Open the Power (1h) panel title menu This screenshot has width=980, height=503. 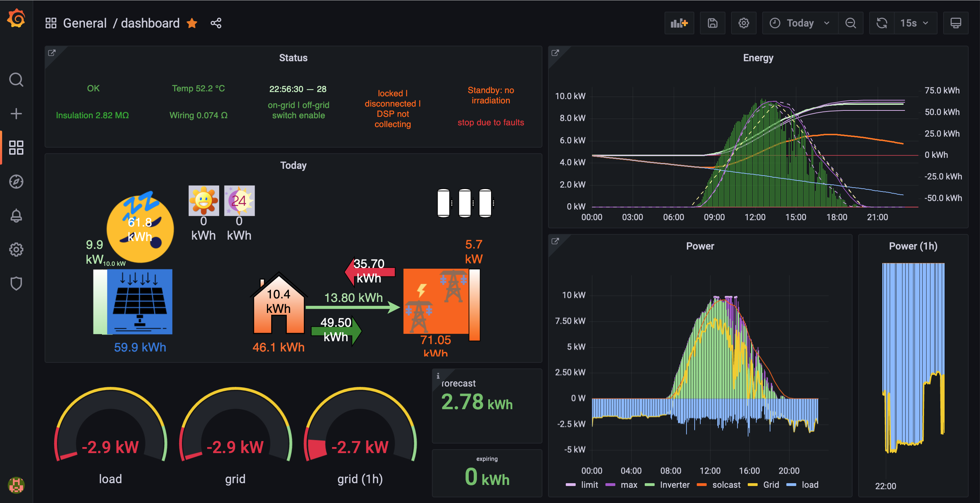point(913,246)
